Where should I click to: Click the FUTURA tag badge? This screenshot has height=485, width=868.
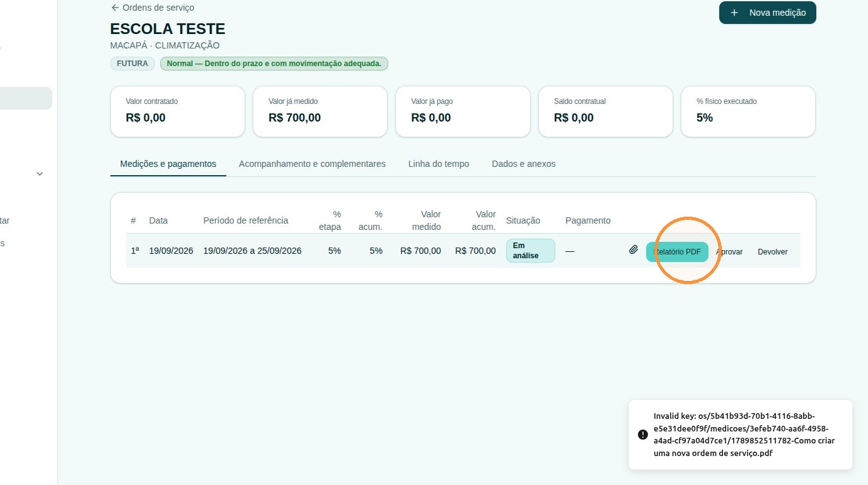132,64
